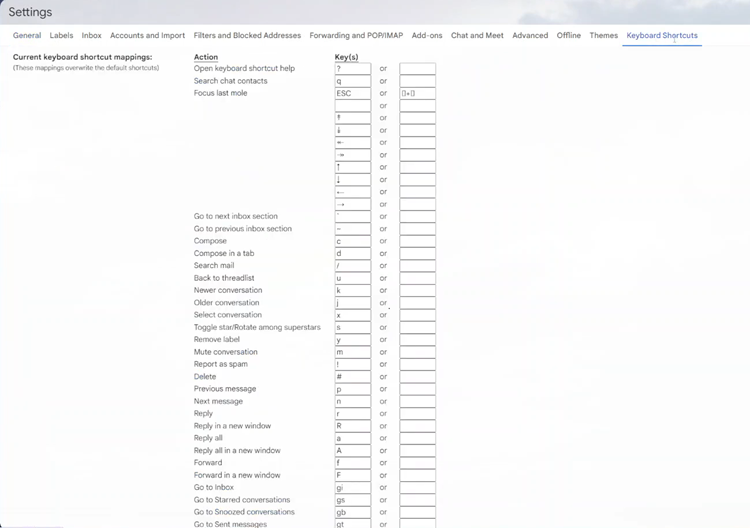Select the alternate key field for Forward

[x=417, y=463]
